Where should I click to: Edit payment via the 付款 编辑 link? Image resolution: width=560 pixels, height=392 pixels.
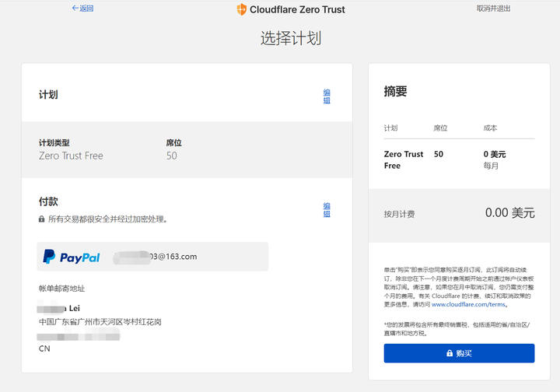coord(327,210)
